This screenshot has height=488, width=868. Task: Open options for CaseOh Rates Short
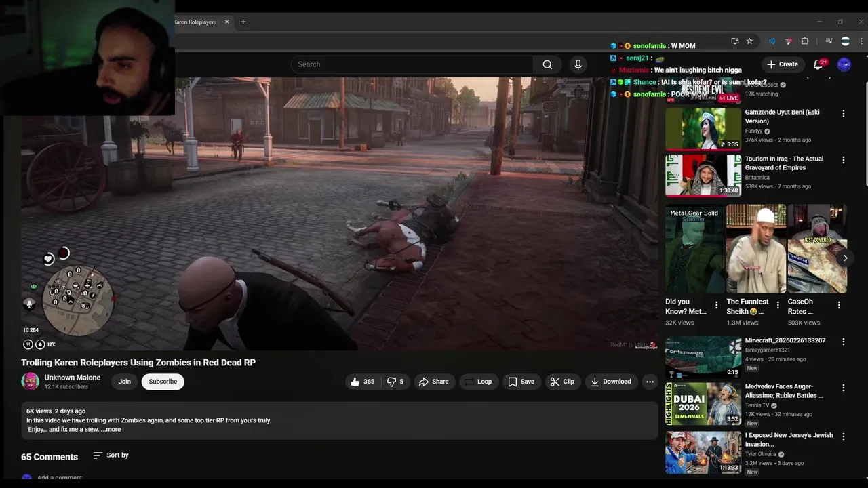(839, 305)
